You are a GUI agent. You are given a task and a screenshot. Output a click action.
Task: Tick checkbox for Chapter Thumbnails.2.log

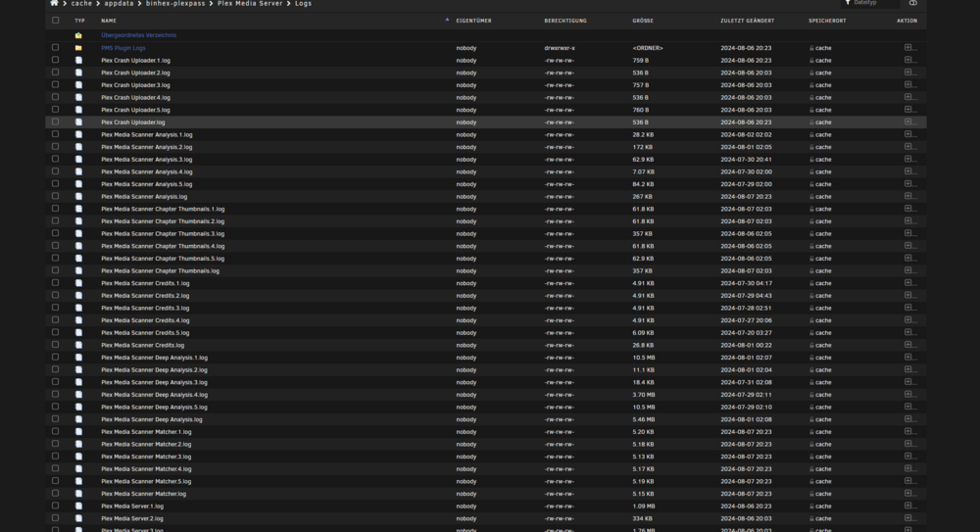pos(56,220)
